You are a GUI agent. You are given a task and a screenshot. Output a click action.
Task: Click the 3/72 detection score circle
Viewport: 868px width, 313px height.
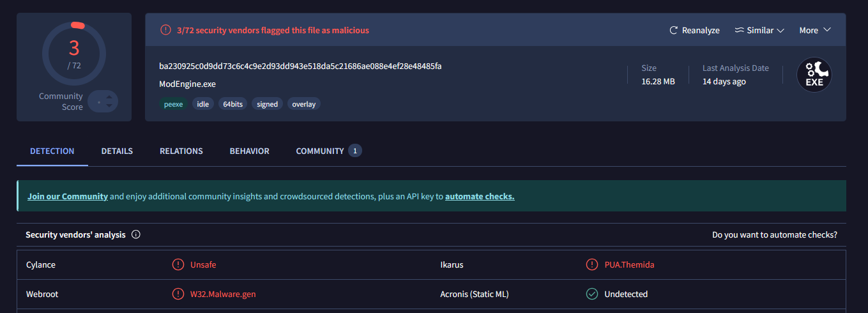(x=74, y=54)
